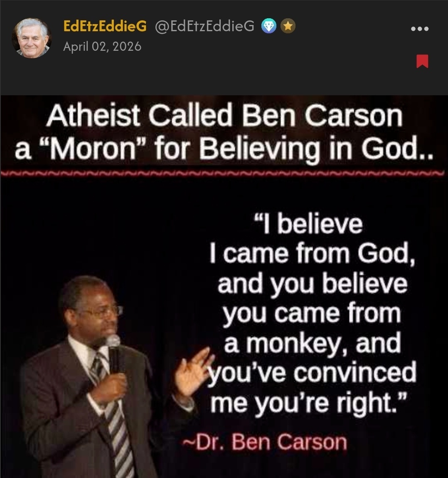Open the @EdEtzEddieG handle link
Viewport: 448px width, 478px height.
pos(204,26)
